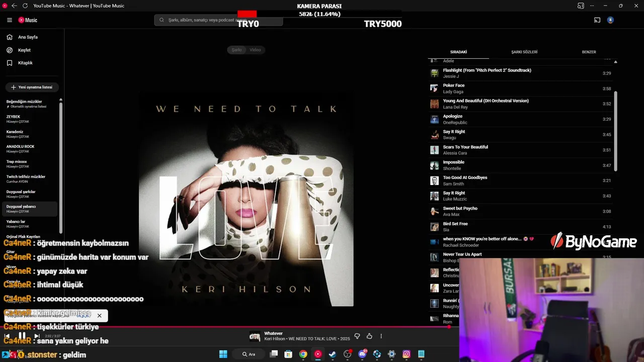The height and width of the screenshot is (362, 644).
Task: Open Steam from the taskbar
Action: (333, 354)
